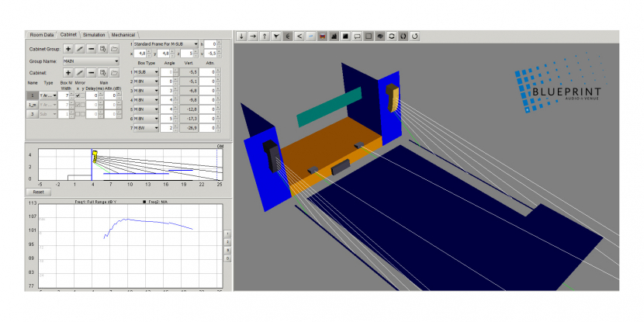Select the Cabinet tab
This screenshot has height=322, width=644.
[x=68, y=34]
